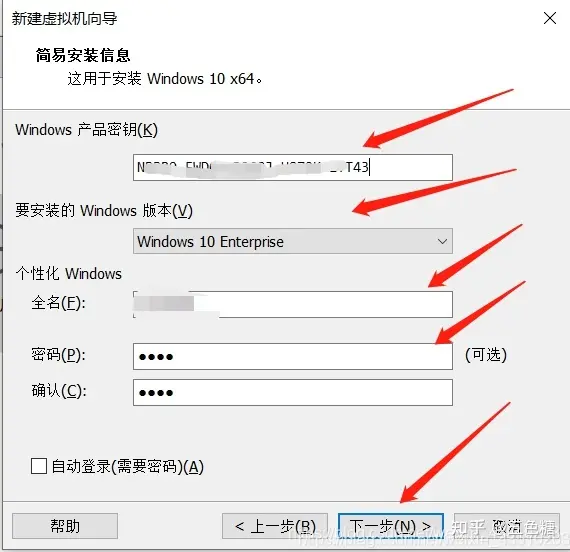Click the 简易安装信息 heading text
570x552 pixels.
pos(83,55)
